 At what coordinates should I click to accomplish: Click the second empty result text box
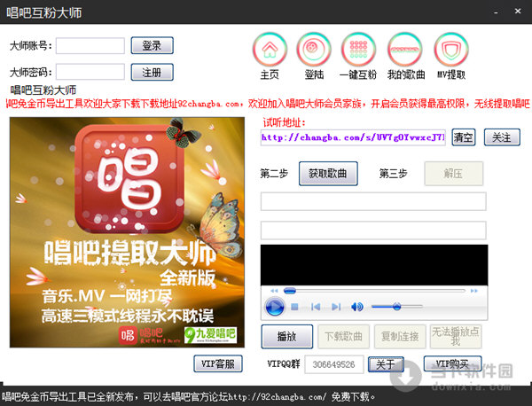click(373, 230)
